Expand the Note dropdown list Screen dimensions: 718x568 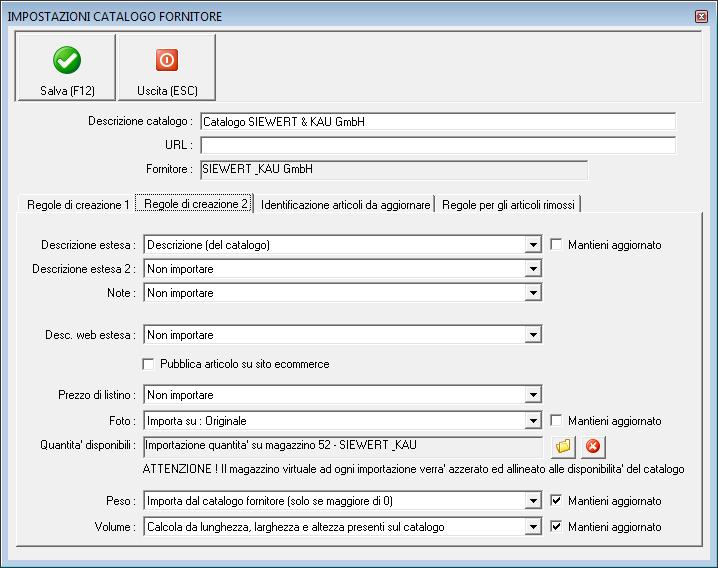point(533,293)
